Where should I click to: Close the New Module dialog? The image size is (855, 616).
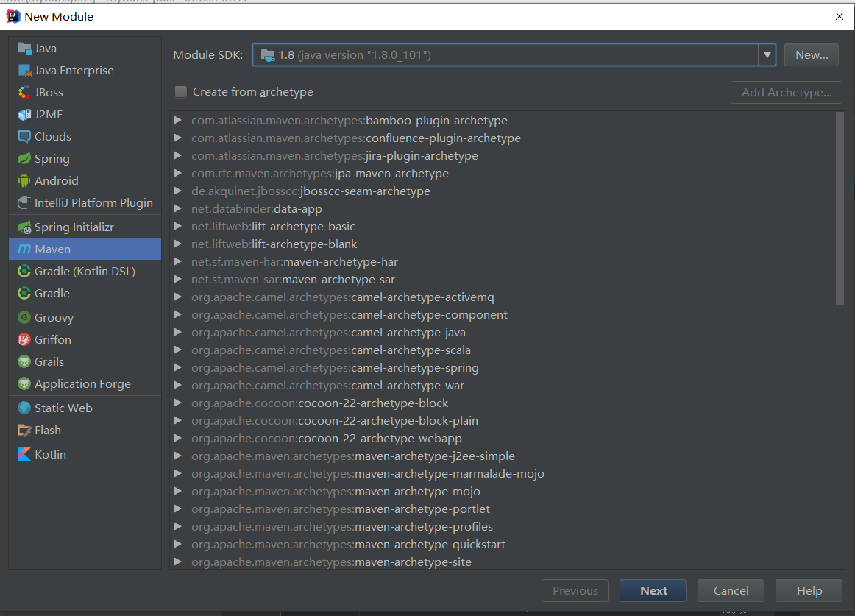point(840,16)
